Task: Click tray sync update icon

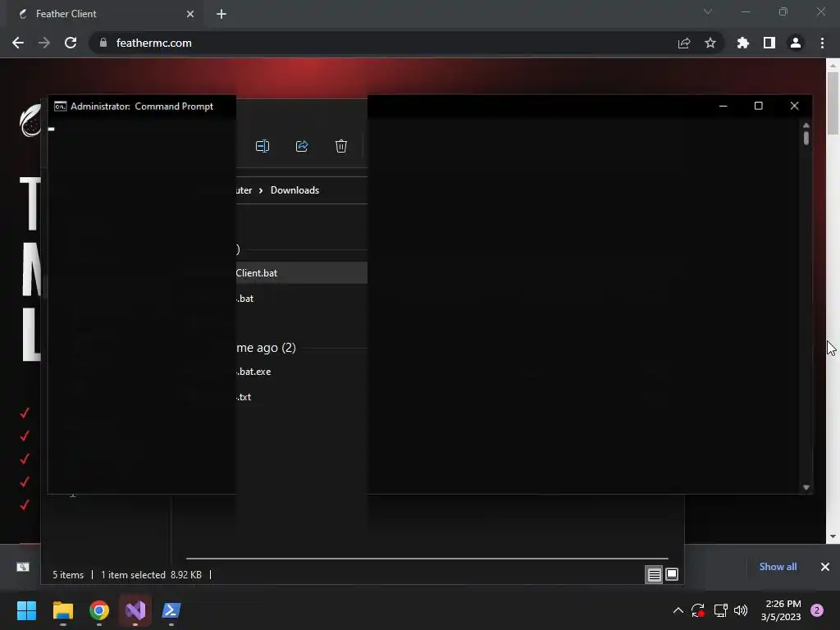Action: [697, 610]
